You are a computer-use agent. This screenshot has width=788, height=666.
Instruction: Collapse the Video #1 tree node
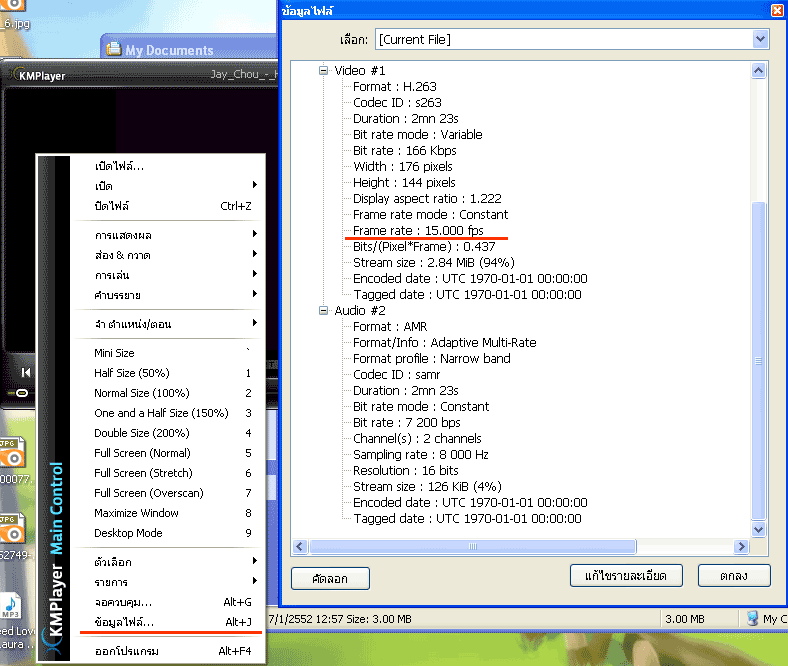coord(324,71)
